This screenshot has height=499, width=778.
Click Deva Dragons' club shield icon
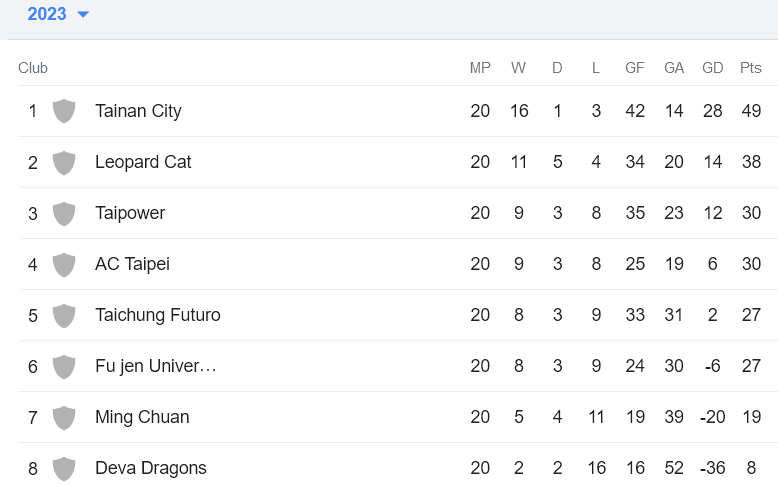[x=64, y=468]
